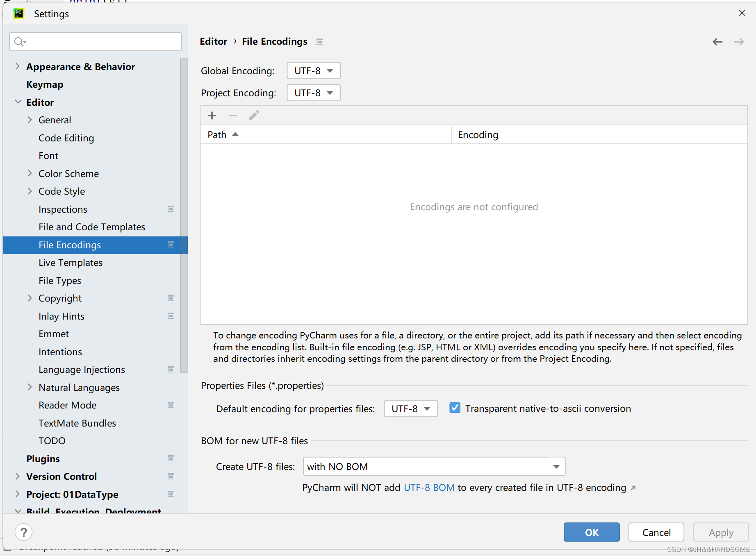This screenshot has width=756, height=556.
Task: Select Code Editing settings page
Action: click(x=66, y=138)
